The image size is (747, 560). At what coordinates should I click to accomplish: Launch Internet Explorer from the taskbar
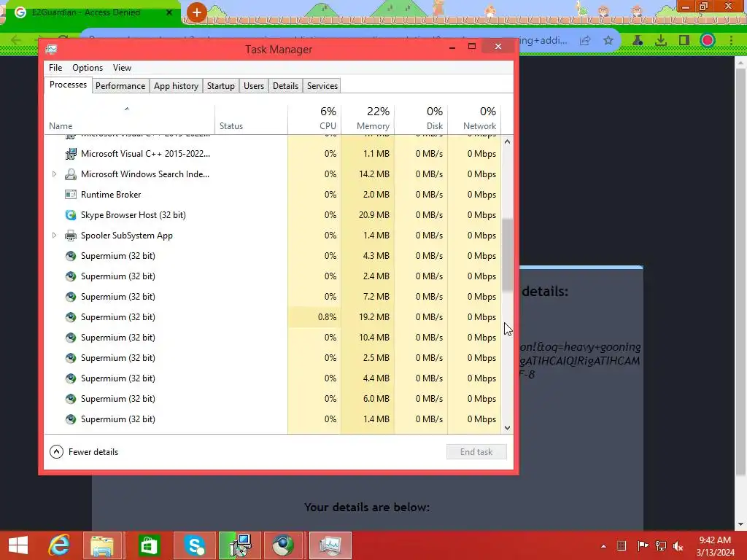pos(59,545)
